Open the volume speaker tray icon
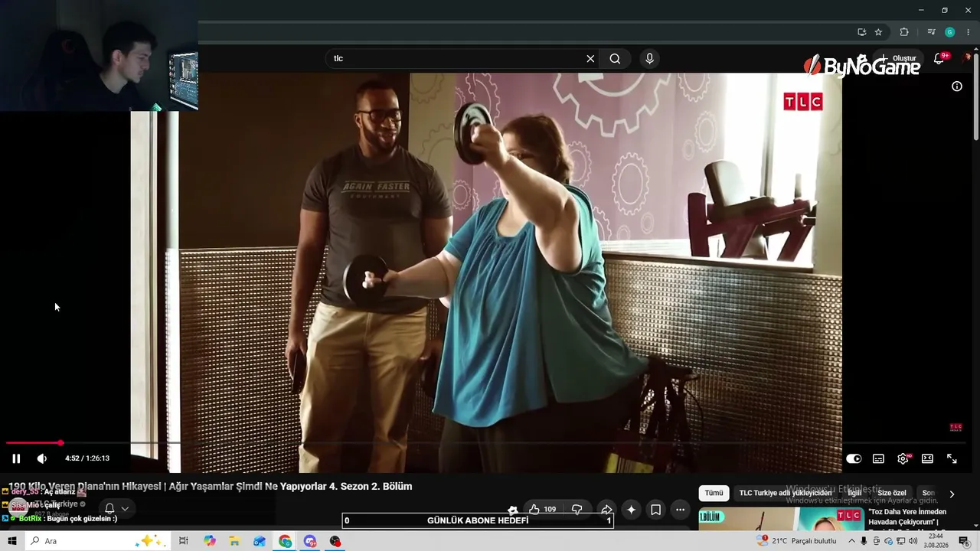 tap(913, 541)
